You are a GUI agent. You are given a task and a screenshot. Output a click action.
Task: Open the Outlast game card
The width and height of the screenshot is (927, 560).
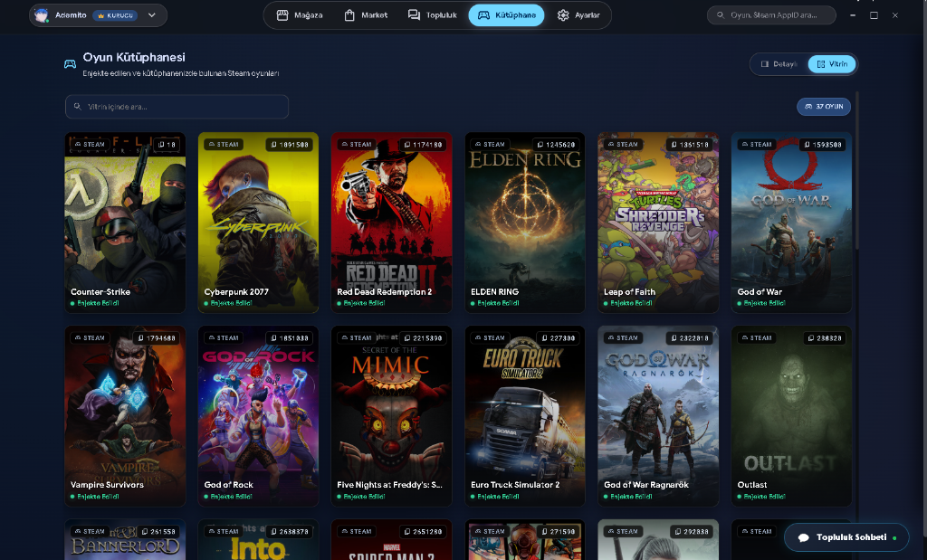(x=791, y=416)
